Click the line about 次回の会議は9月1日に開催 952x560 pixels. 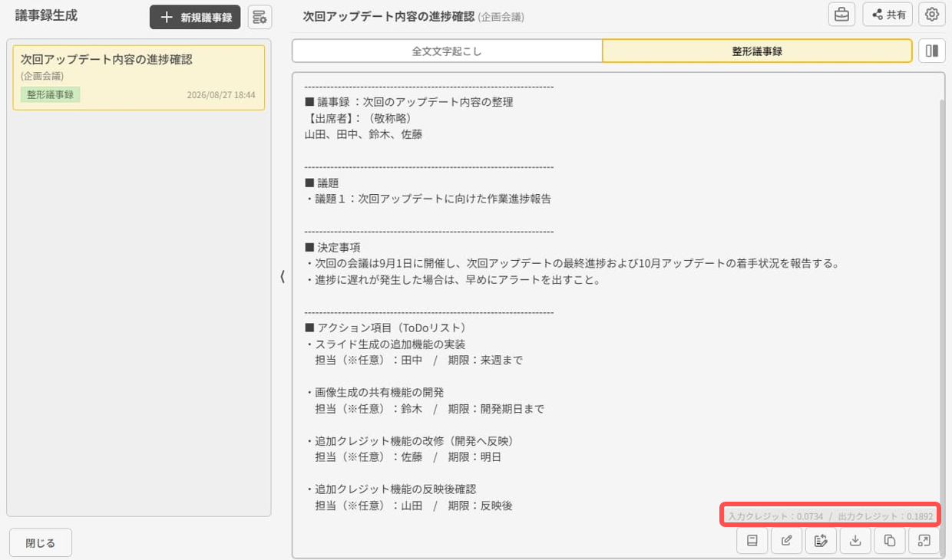click(x=572, y=263)
